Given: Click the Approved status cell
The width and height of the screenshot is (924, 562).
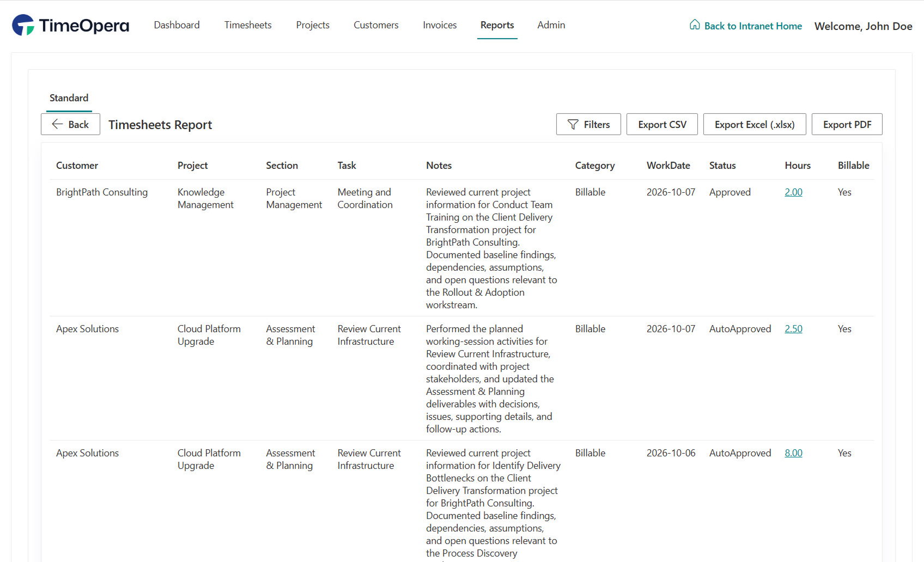Looking at the screenshot, I should pyautogui.click(x=730, y=192).
